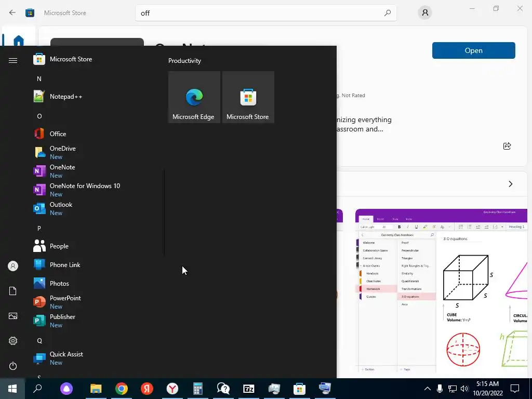
Task: Jump to letter P section header
Action: 39,229
